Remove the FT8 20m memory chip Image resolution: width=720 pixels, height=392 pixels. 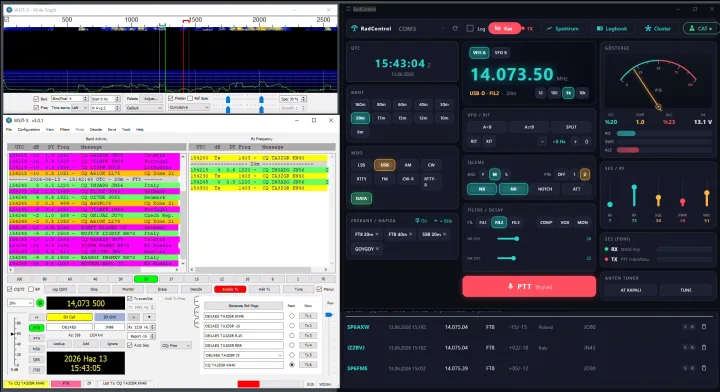(x=377, y=234)
